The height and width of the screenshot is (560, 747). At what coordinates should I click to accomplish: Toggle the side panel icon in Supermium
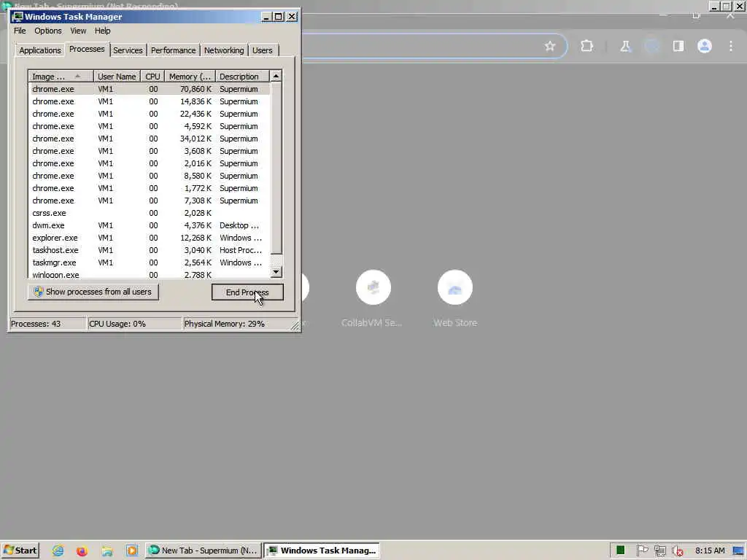(678, 46)
